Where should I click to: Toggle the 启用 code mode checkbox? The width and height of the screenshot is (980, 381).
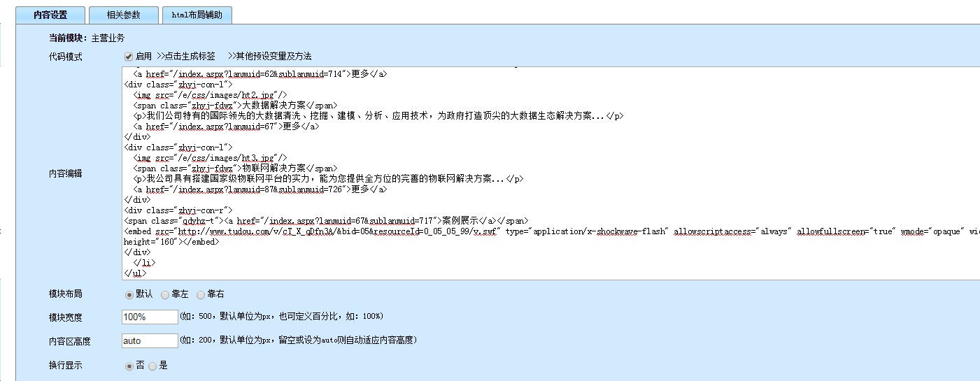click(129, 57)
